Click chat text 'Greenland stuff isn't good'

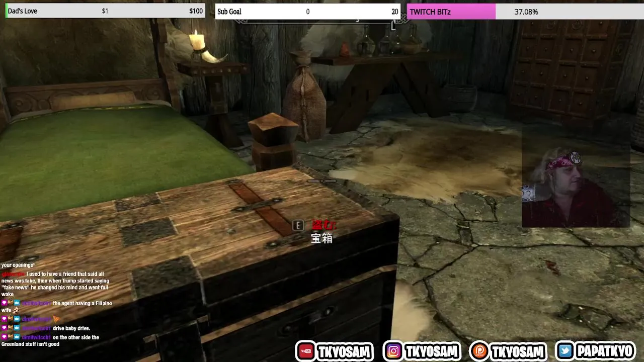(30, 344)
